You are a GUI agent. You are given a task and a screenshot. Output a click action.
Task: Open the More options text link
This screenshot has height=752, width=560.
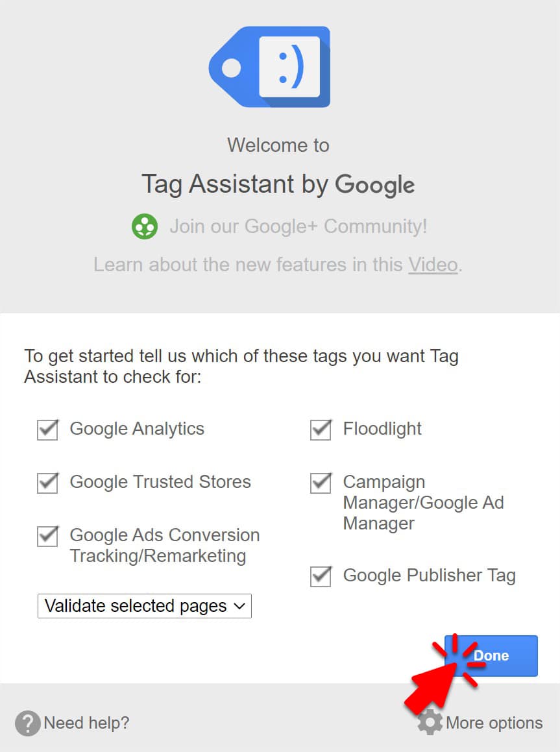494,723
